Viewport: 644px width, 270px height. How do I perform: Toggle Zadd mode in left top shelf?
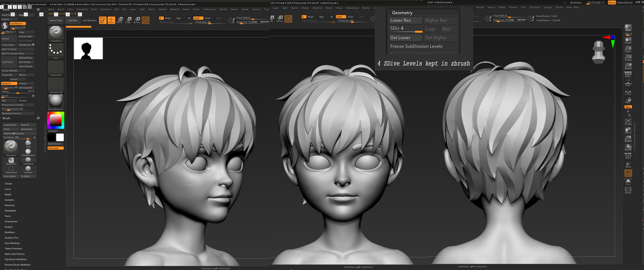[198, 18]
